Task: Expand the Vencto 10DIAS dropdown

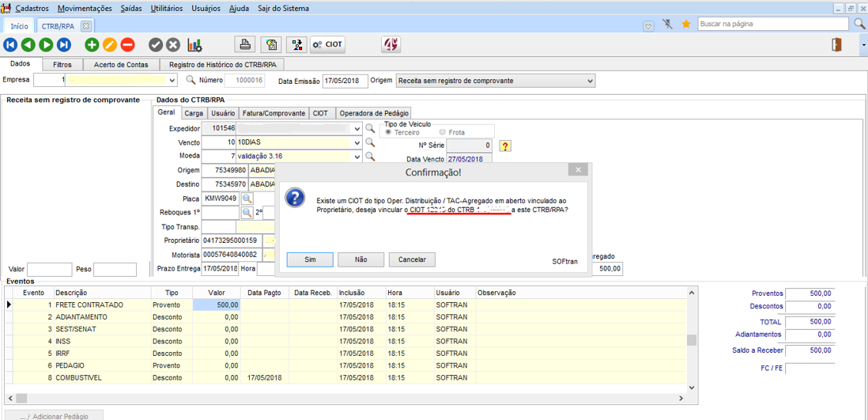Action: 357,142
